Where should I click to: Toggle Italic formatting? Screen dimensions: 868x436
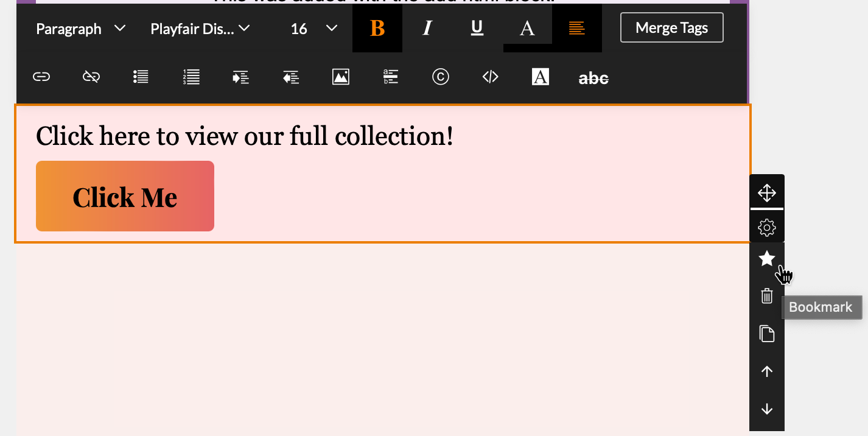pyautogui.click(x=427, y=28)
